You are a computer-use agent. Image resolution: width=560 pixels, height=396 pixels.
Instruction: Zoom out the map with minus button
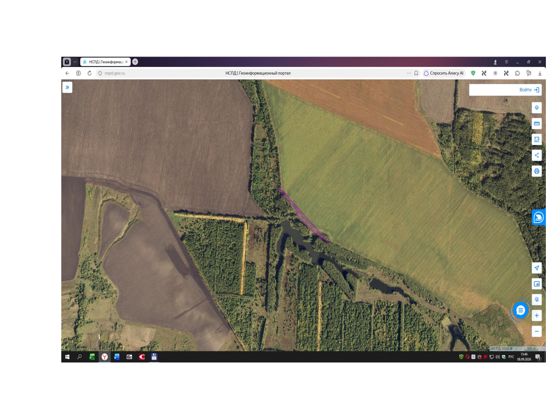536,331
